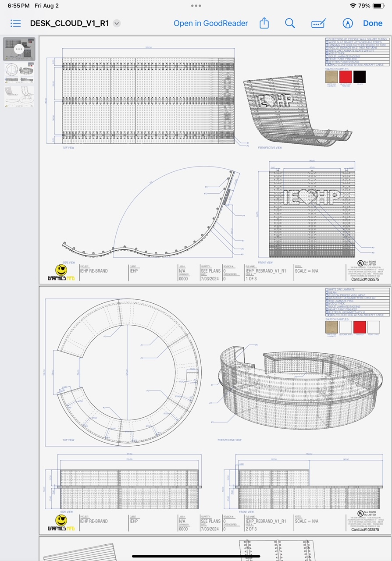Tap the DESK_CLOUD_V1_R1 document title
Screen dimensions: 392x561
click(x=69, y=24)
